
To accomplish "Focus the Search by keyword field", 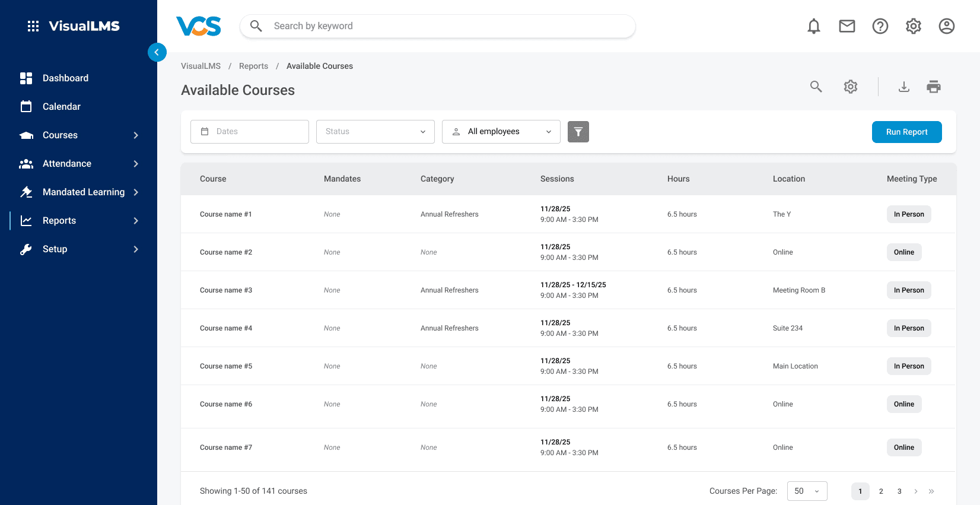I will point(438,26).
